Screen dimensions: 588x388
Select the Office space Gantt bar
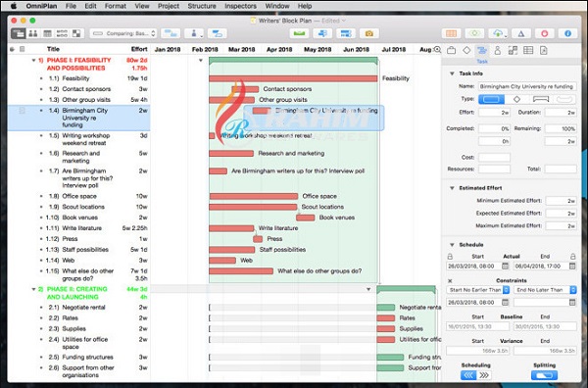pos(254,196)
